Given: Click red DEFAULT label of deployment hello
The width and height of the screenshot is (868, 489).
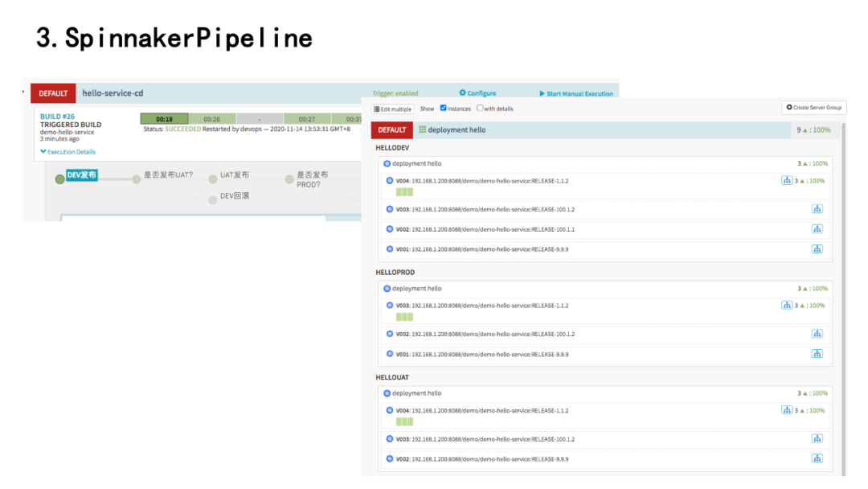Looking at the screenshot, I should coord(392,129).
